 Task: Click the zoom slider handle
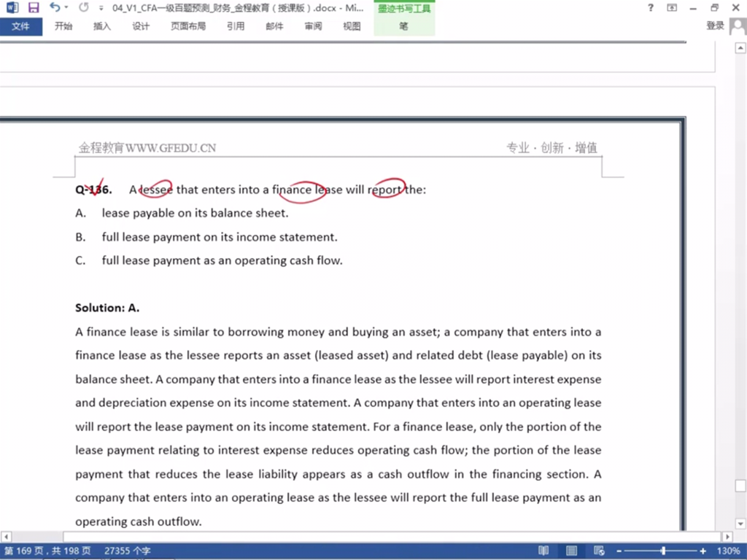click(x=663, y=551)
